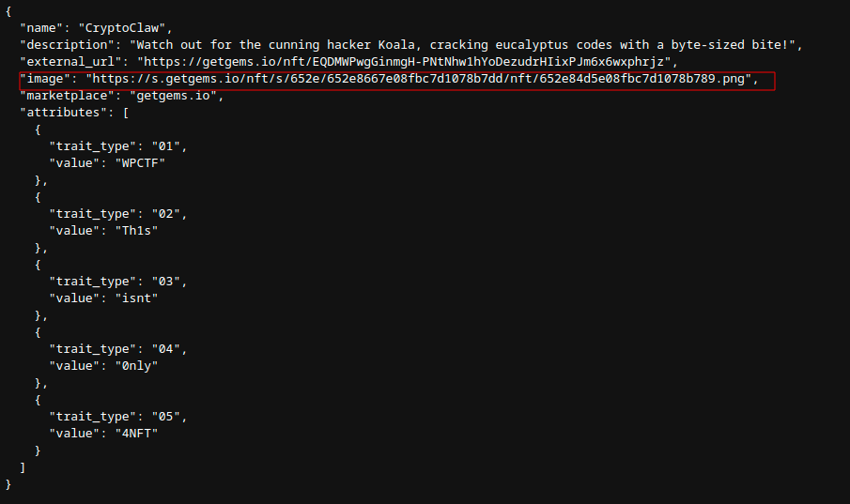Click the value 0nly
The width and height of the screenshot is (850, 504).
point(136,366)
